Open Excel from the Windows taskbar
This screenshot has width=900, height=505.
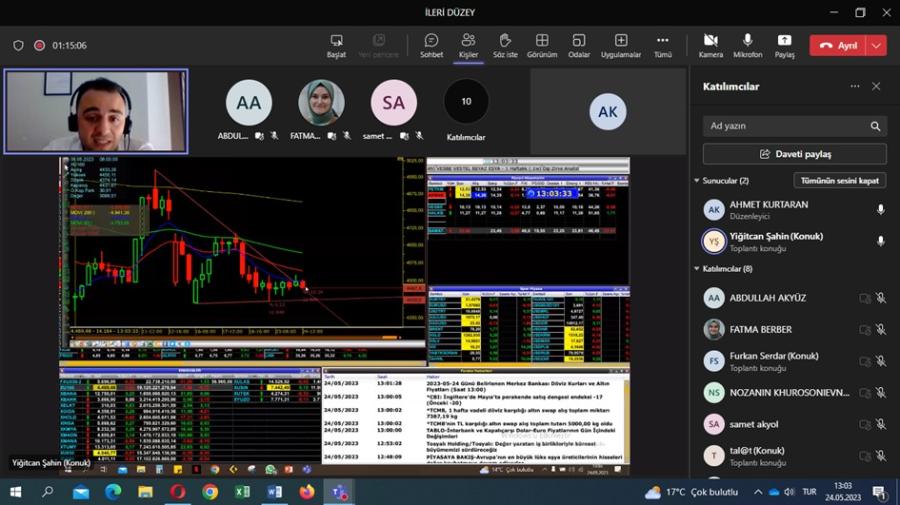242,492
